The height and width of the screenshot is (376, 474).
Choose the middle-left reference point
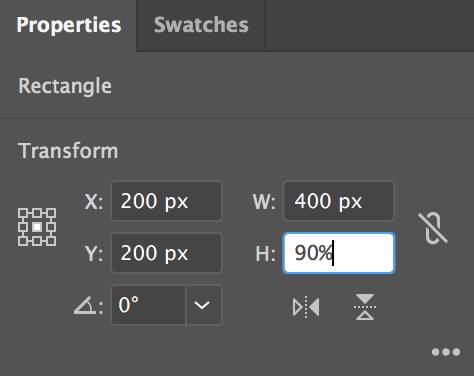pyautogui.click(x=23, y=227)
